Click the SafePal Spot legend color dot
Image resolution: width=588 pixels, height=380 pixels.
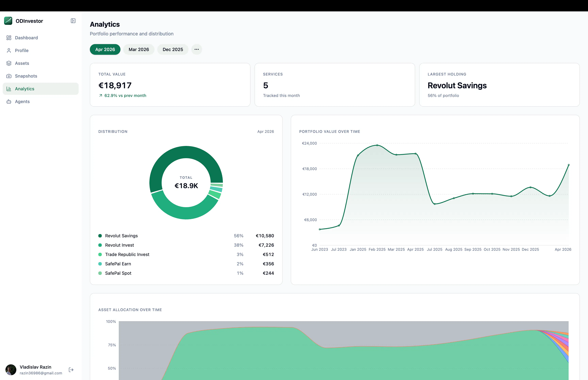coord(100,273)
